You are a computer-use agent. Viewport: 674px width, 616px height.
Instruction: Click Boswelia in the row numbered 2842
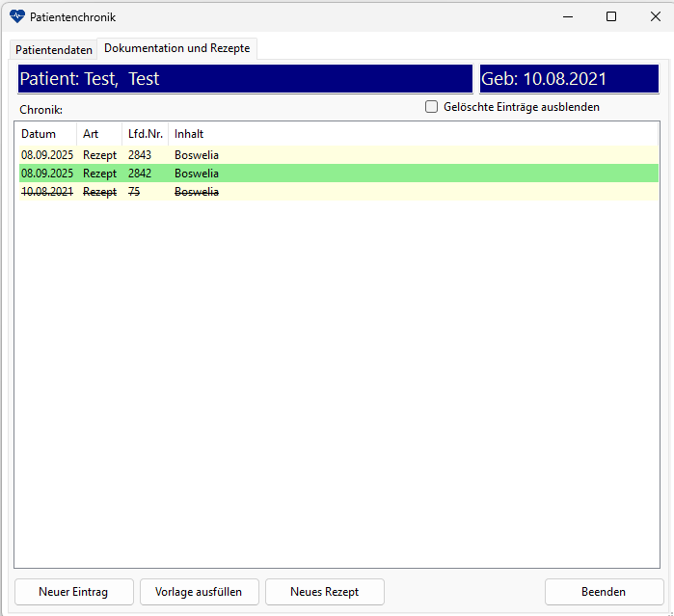[197, 174]
